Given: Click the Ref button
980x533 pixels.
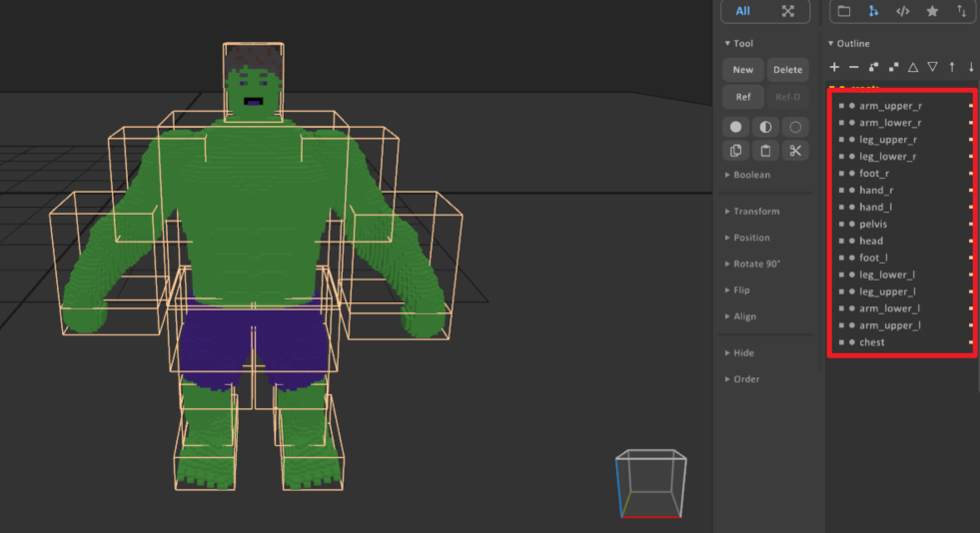Looking at the screenshot, I should click(x=742, y=97).
